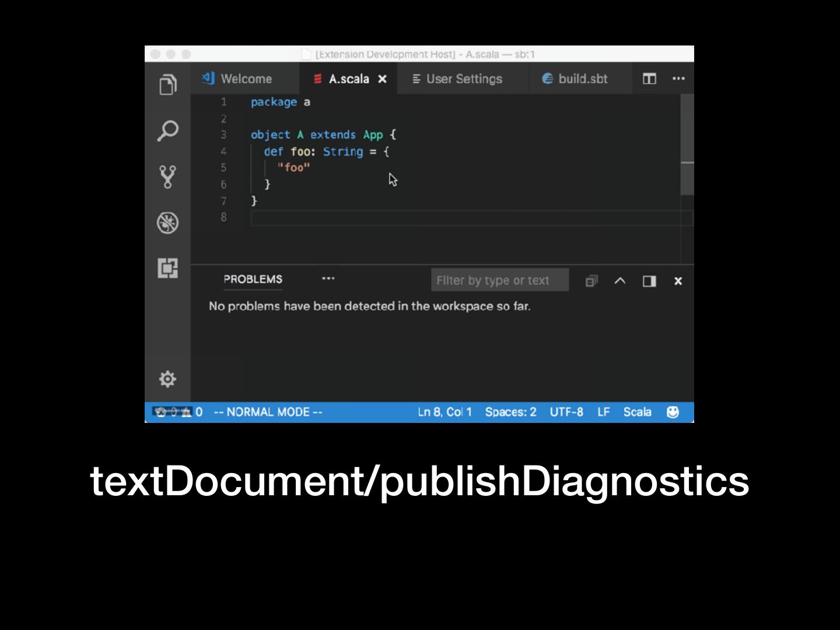Click the 'textDocument/publishDiagnostics' slide caption
Image resolution: width=840 pixels, height=630 pixels.
point(419,482)
